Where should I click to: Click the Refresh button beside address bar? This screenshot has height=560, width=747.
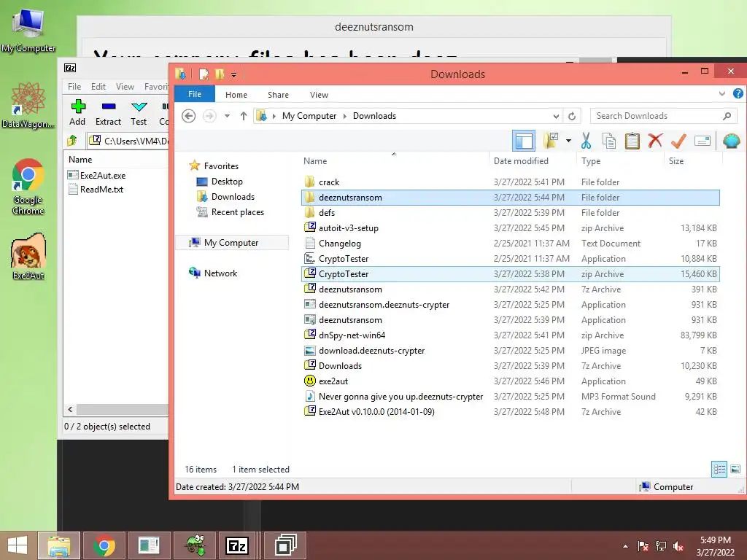(x=572, y=116)
